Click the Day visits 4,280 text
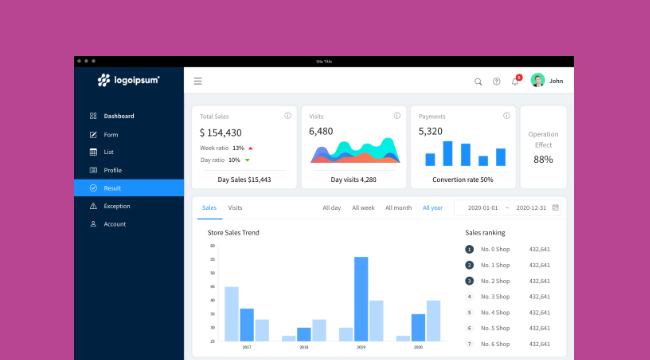Screen dimensions: 650x360 coord(354,180)
